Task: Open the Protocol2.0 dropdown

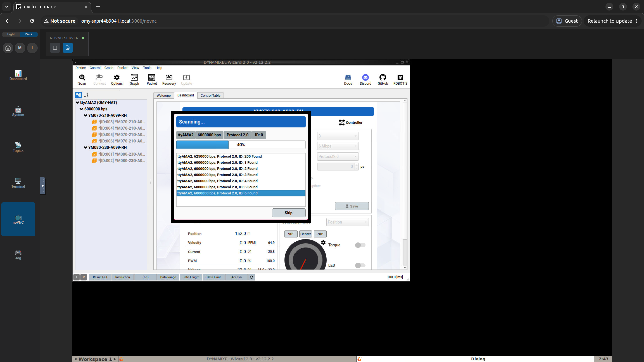Action: [338, 156]
